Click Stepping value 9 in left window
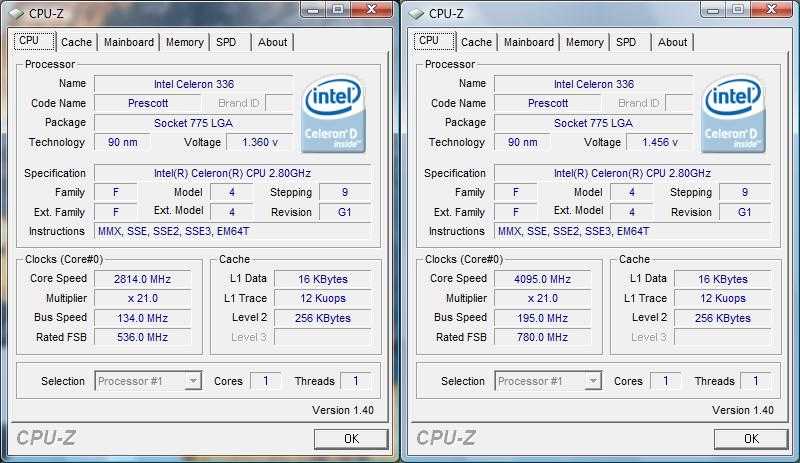The height and width of the screenshot is (463, 800). (345, 192)
